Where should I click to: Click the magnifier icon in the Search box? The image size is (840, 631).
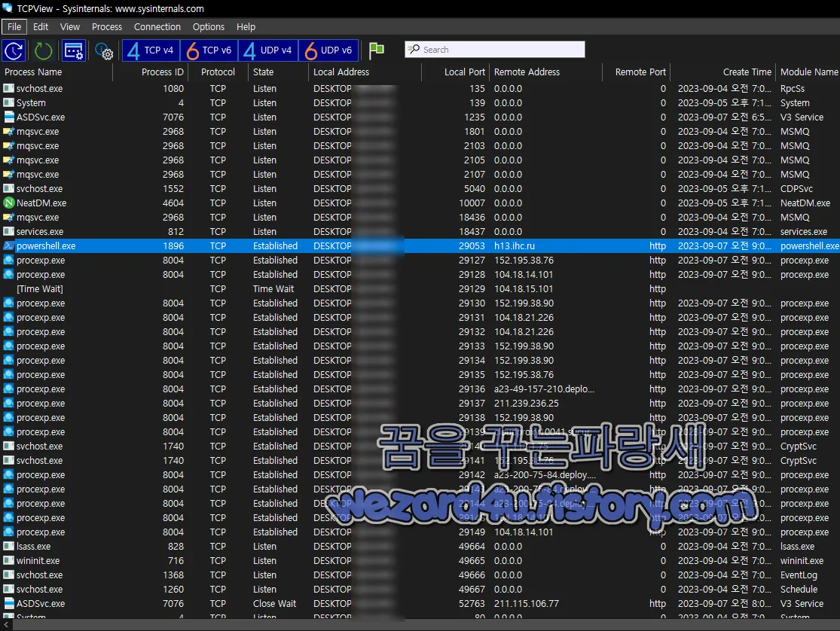click(415, 49)
